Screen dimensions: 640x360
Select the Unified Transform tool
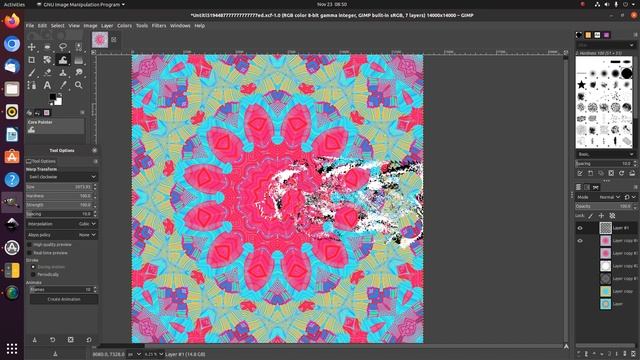point(47,60)
